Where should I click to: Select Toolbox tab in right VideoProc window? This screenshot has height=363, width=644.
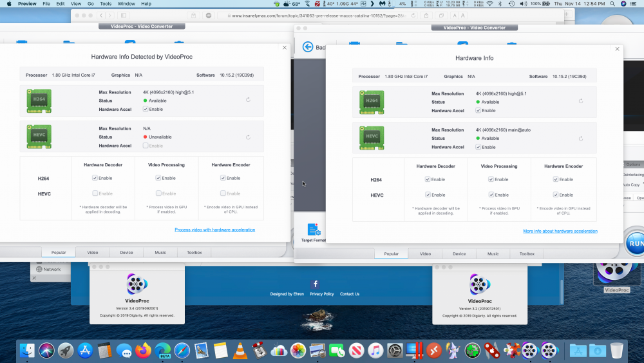pos(527,253)
